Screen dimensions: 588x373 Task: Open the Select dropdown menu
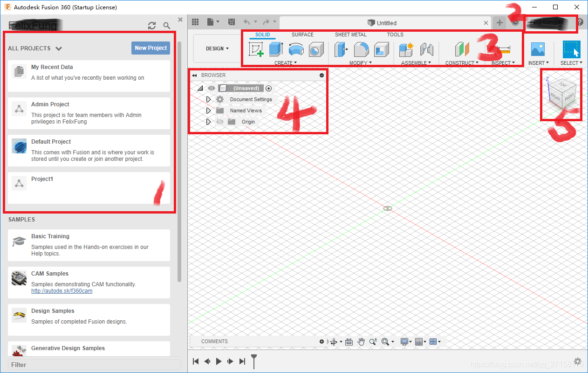click(x=571, y=63)
